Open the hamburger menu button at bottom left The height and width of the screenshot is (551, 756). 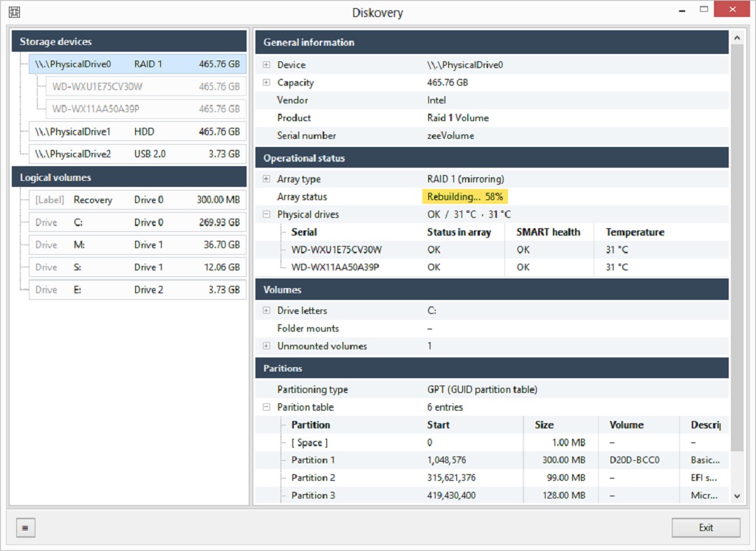pyautogui.click(x=26, y=528)
